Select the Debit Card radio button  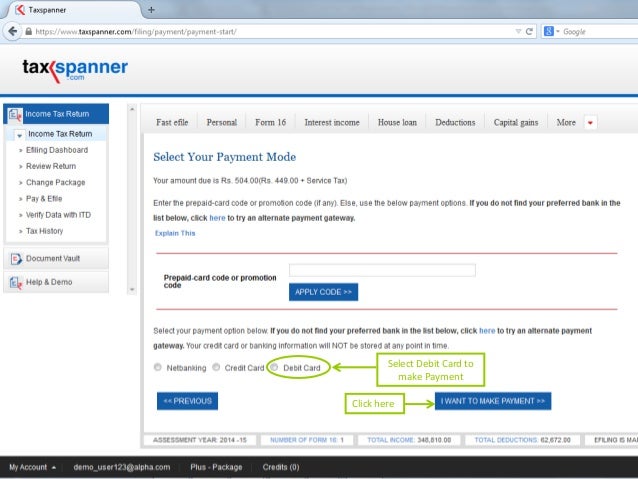[274, 367]
